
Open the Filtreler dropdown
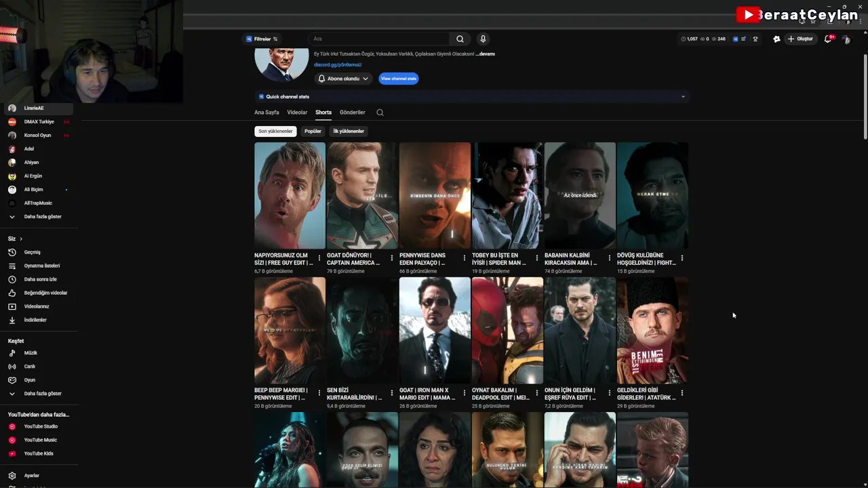click(262, 39)
